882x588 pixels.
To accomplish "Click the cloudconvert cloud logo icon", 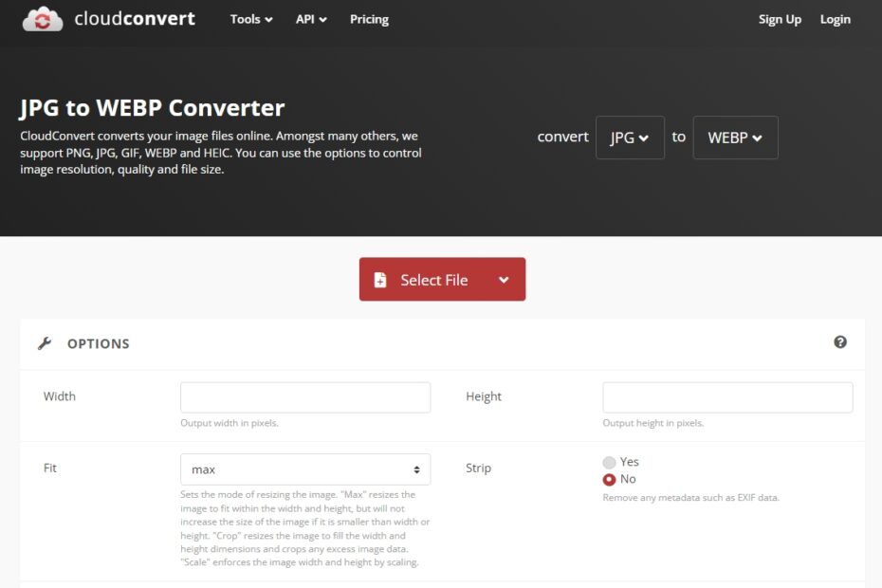I will pyautogui.click(x=43, y=19).
